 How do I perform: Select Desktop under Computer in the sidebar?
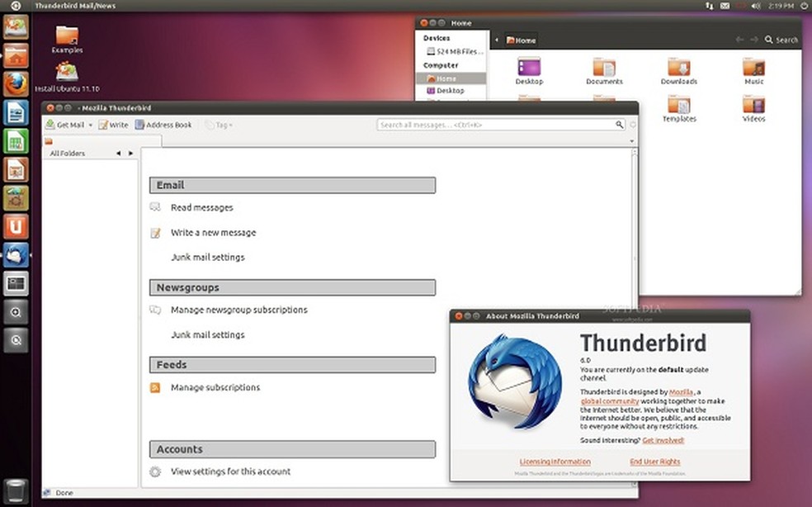(x=451, y=90)
